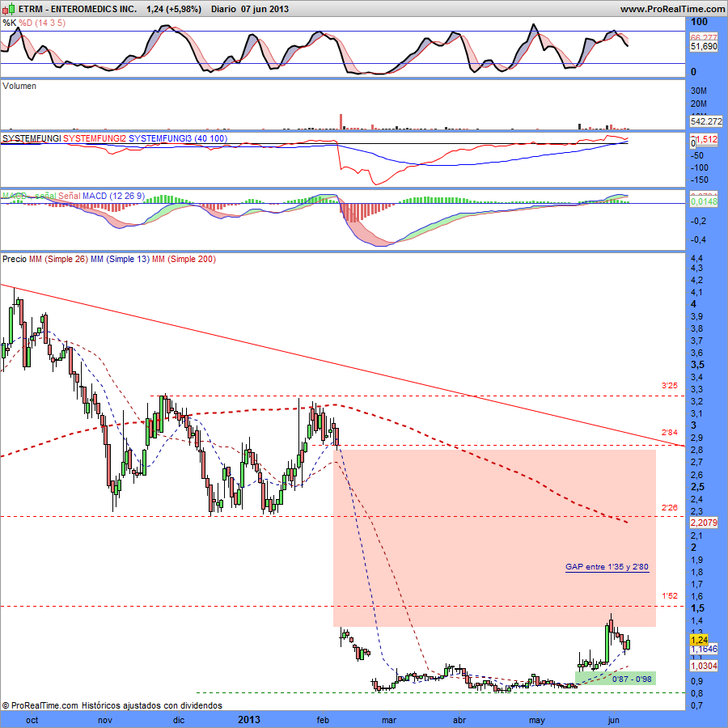Click the MM (Simple 26) label

point(58,259)
